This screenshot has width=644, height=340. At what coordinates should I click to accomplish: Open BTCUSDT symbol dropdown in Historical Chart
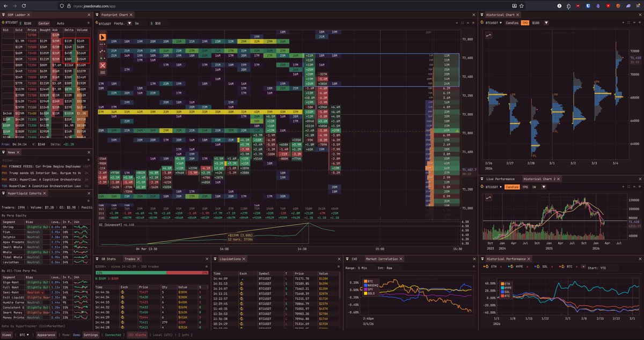point(494,23)
